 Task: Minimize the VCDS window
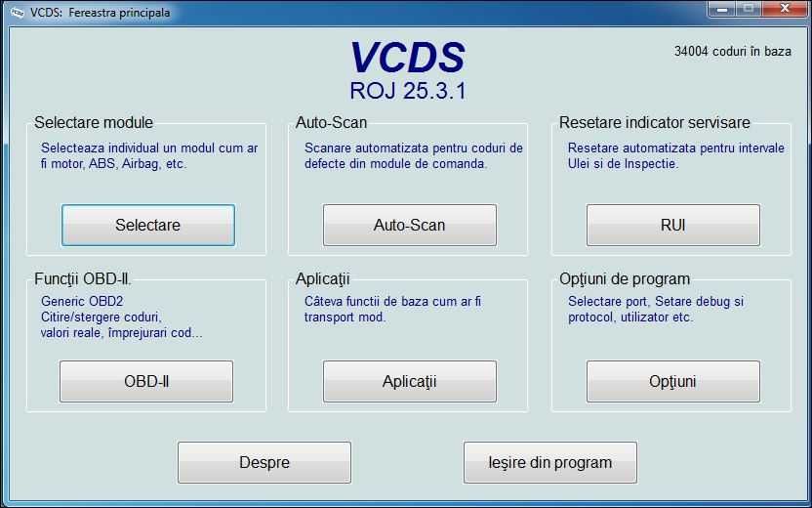pos(722,9)
